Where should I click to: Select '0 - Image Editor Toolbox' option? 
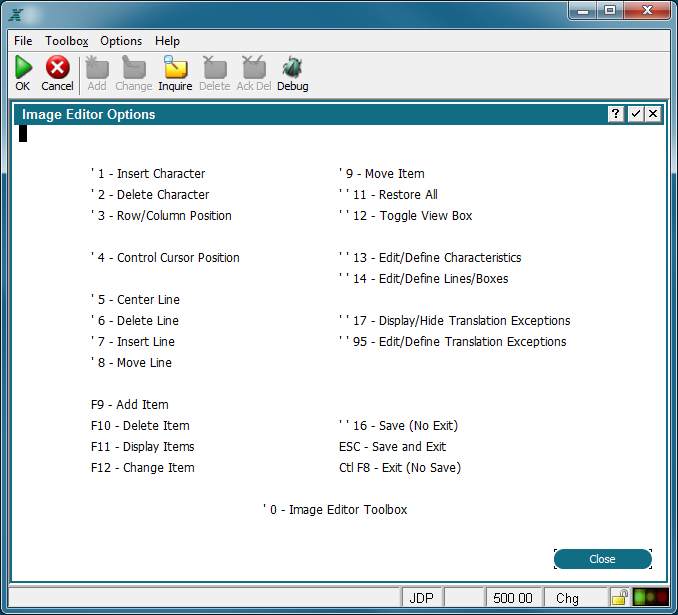[x=335, y=509]
